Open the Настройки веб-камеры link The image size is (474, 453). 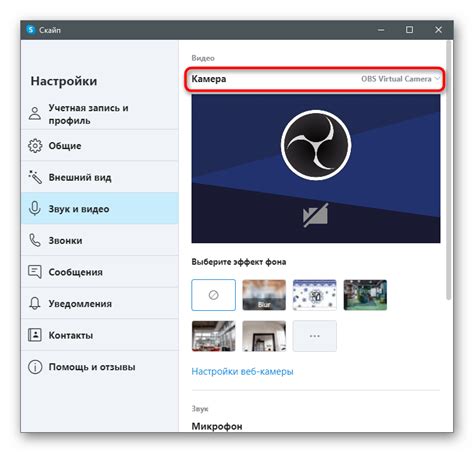click(x=242, y=371)
